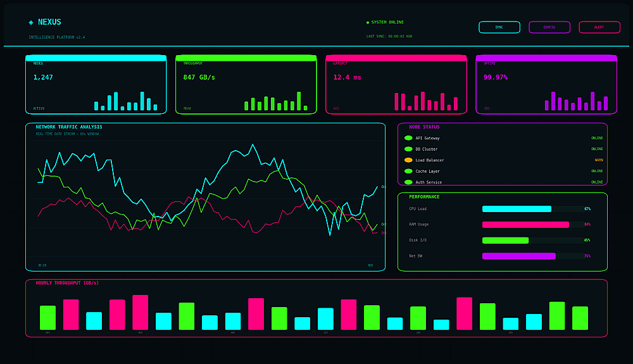Click the CONFIG button

(549, 27)
